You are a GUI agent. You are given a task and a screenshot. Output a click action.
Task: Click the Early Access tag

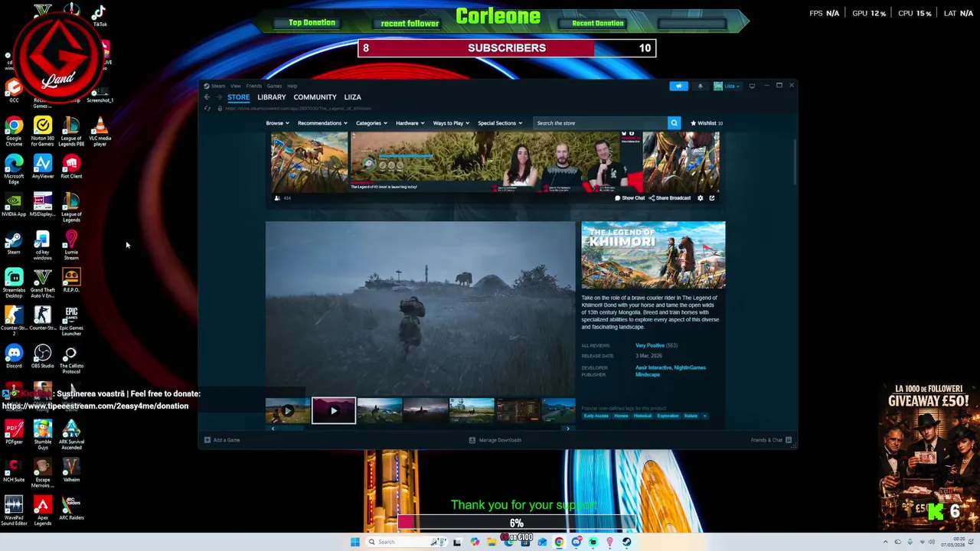pyautogui.click(x=596, y=416)
